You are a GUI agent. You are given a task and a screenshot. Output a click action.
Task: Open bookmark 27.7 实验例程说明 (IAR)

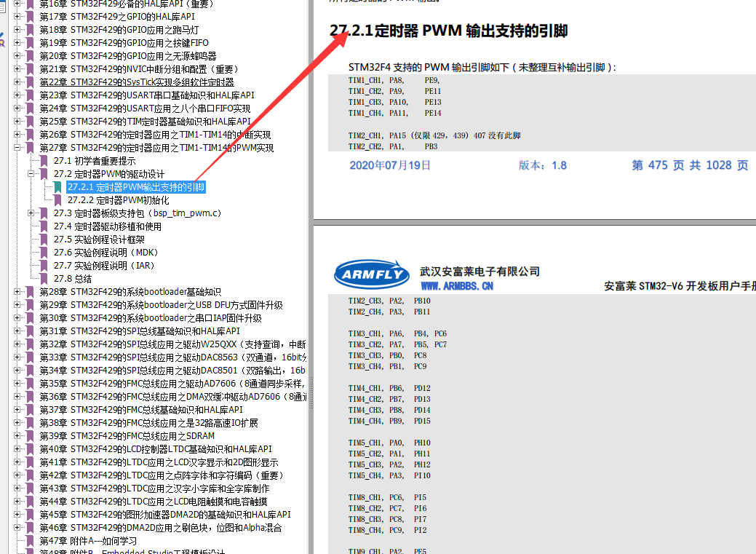coord(104,266)
